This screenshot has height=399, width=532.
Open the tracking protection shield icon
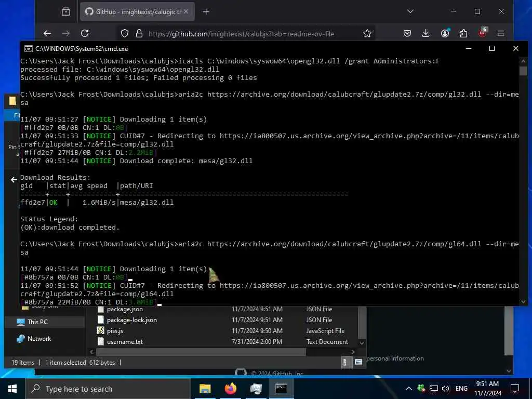(125, 33)
